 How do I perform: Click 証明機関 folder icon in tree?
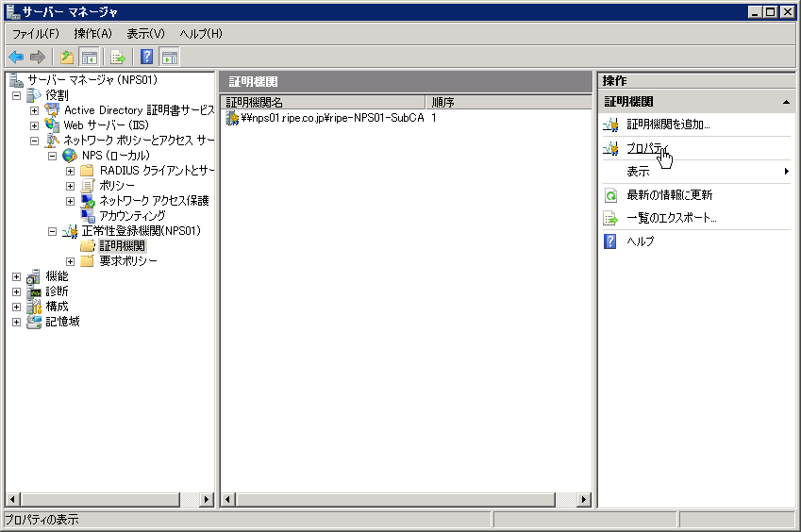88,245
